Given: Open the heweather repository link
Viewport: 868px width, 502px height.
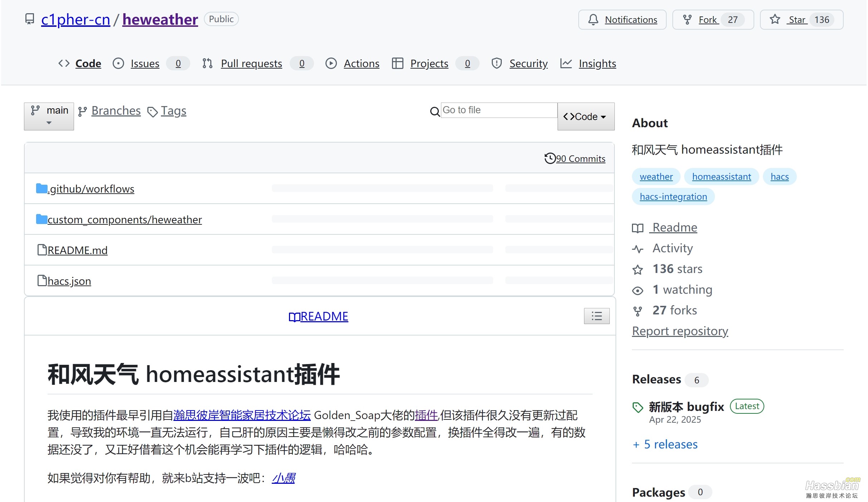Looking at the screenshot, I should [160, 19].
